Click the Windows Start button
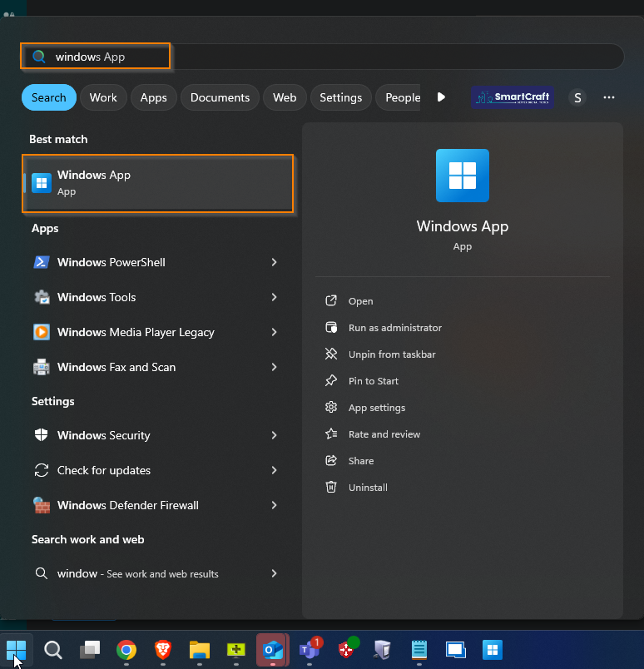The image size is (644, 669). pos(16,650)
